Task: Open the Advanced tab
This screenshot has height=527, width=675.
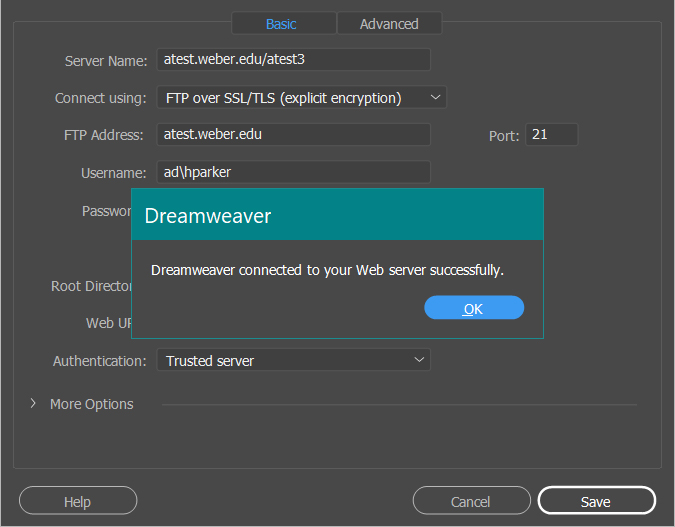Action: [x=389, y=24]
